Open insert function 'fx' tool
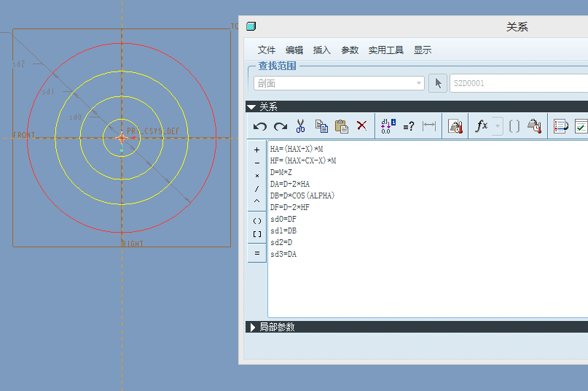The height and width of the screenshot is (391, 588). [x=482, y=126]
